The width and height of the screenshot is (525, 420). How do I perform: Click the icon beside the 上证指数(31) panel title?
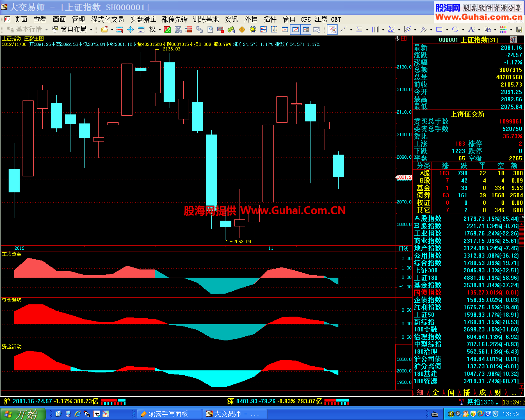click(x=513, y=39)
